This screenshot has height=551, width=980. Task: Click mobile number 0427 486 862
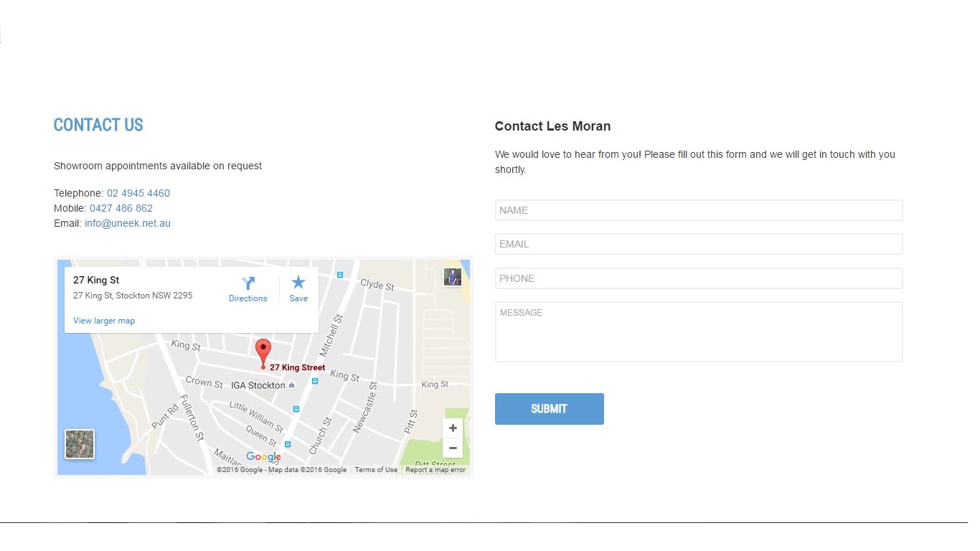121,208
